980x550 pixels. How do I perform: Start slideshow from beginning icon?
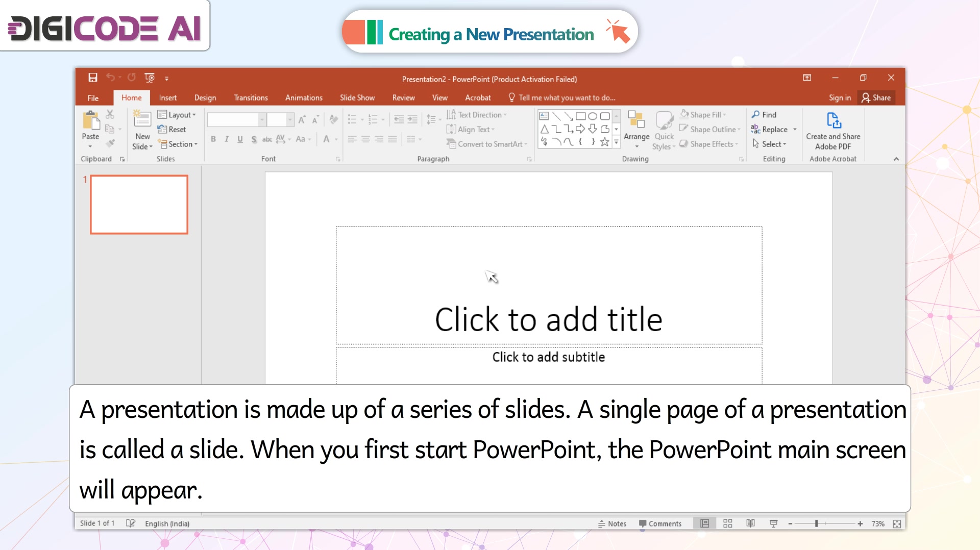coord(150,78)
